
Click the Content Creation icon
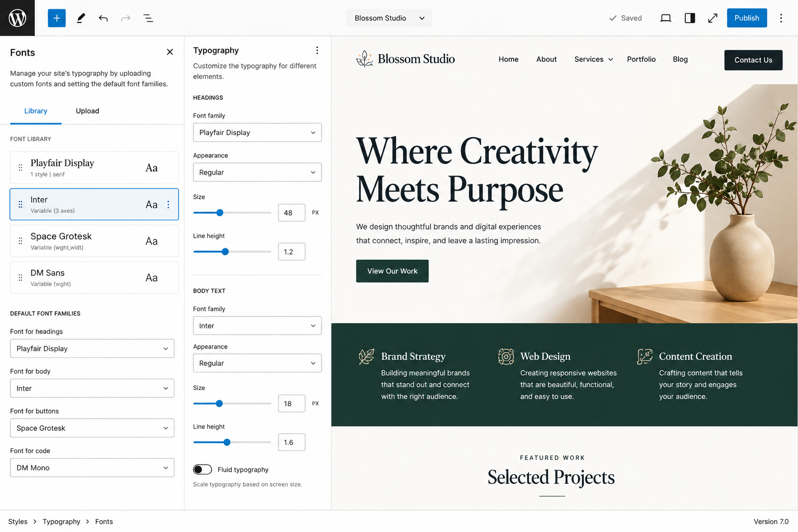(x=645, y=356)
